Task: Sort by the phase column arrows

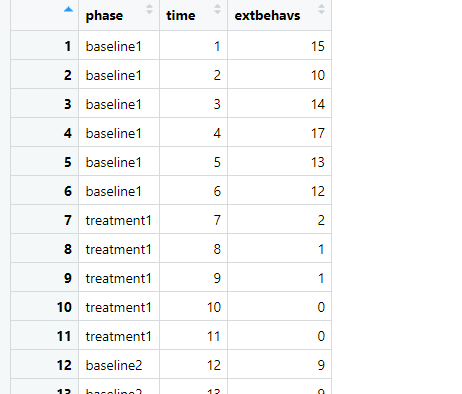Action: coord(149,9)
